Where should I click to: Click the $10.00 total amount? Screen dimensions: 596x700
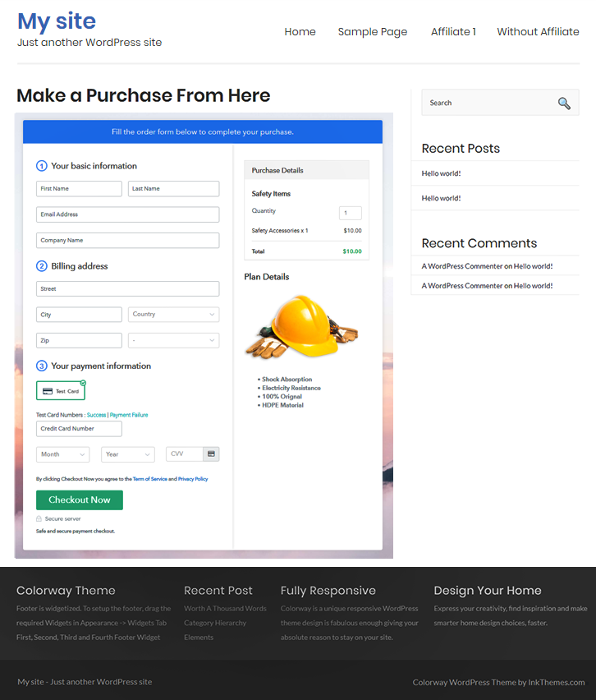coord(352,251)
